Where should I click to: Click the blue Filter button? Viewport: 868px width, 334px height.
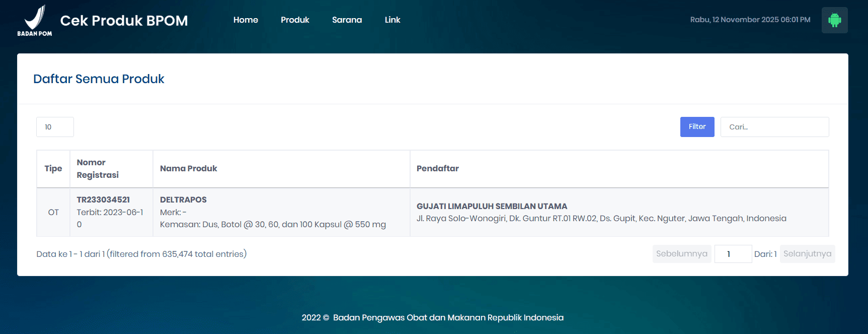(697, 127)
